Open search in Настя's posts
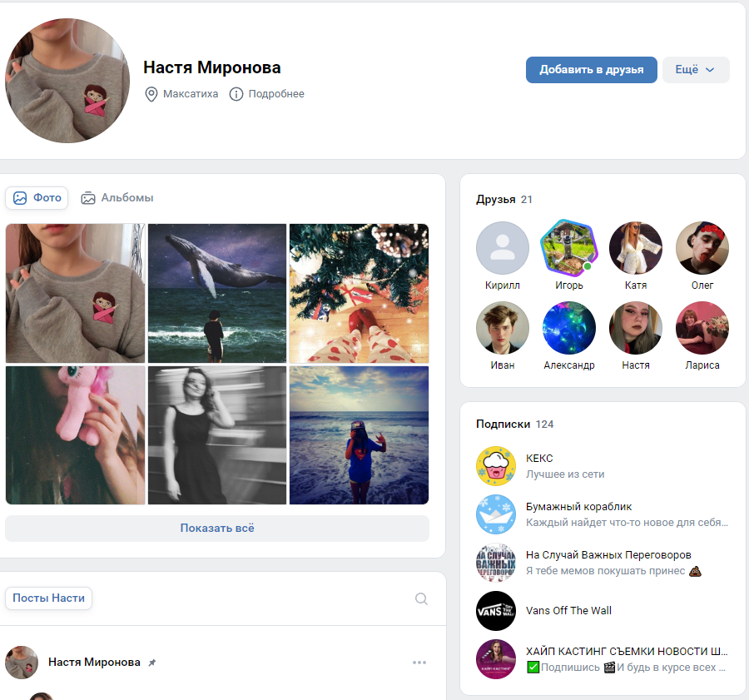Viewport: 749px width, 700px height. pos(421,598)
